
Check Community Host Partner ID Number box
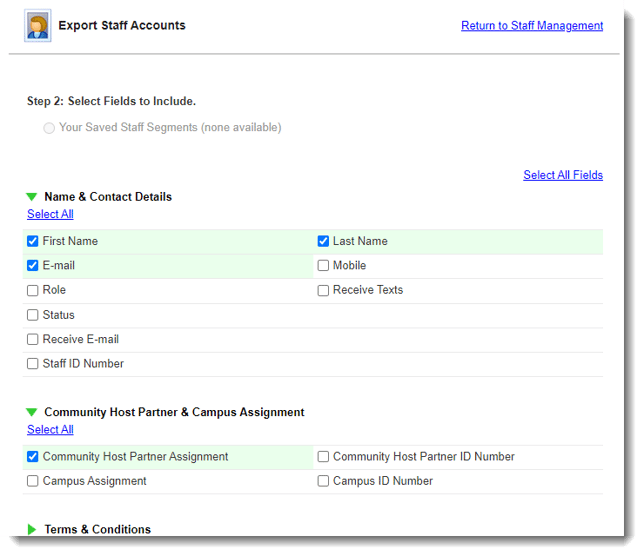tap(323, 457)
